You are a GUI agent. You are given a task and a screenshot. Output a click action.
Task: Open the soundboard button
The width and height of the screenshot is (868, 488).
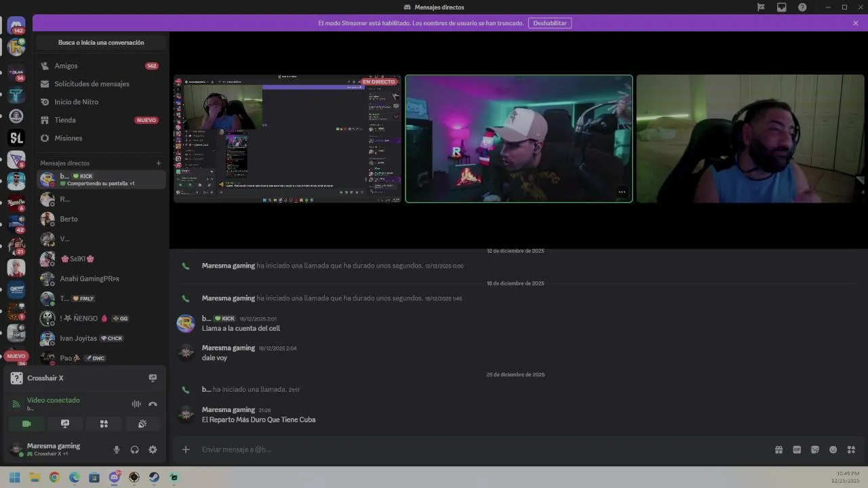point(142,424)
